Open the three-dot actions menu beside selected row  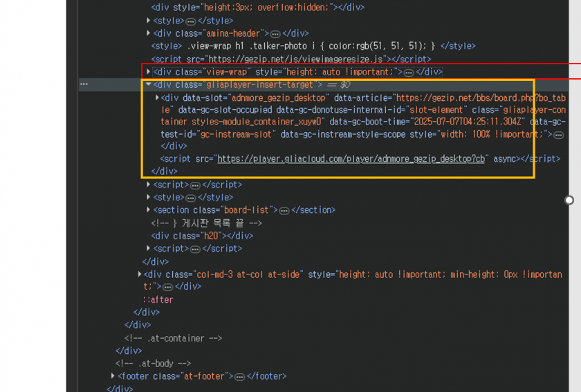[x=84, y=84]
